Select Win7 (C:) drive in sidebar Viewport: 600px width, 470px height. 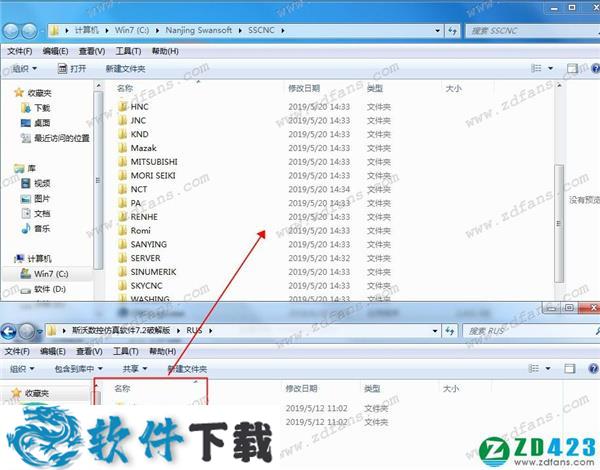tap(44, 274)
